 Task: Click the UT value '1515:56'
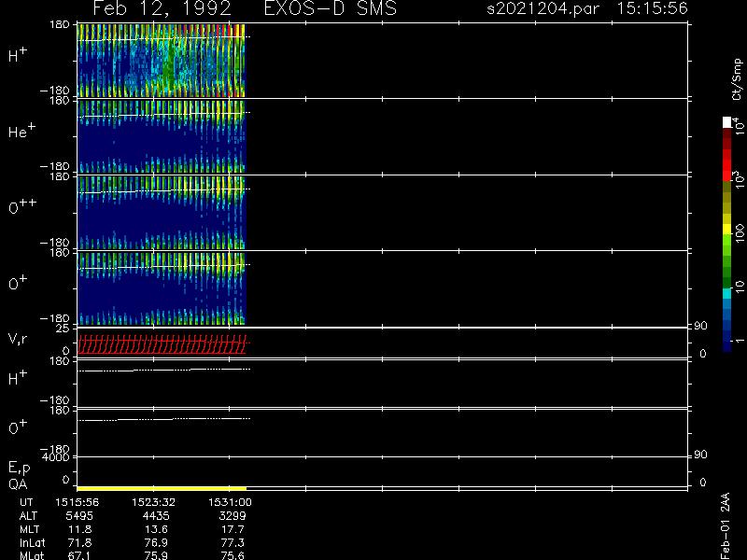point(78,502)
